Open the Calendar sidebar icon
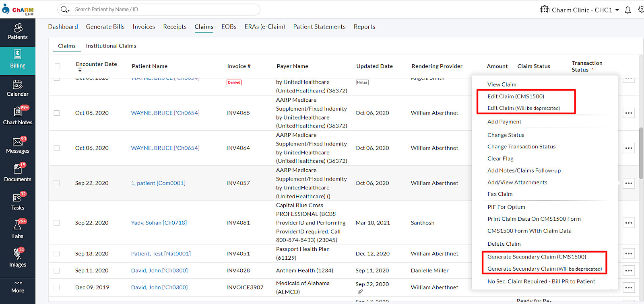 [18, 88]
